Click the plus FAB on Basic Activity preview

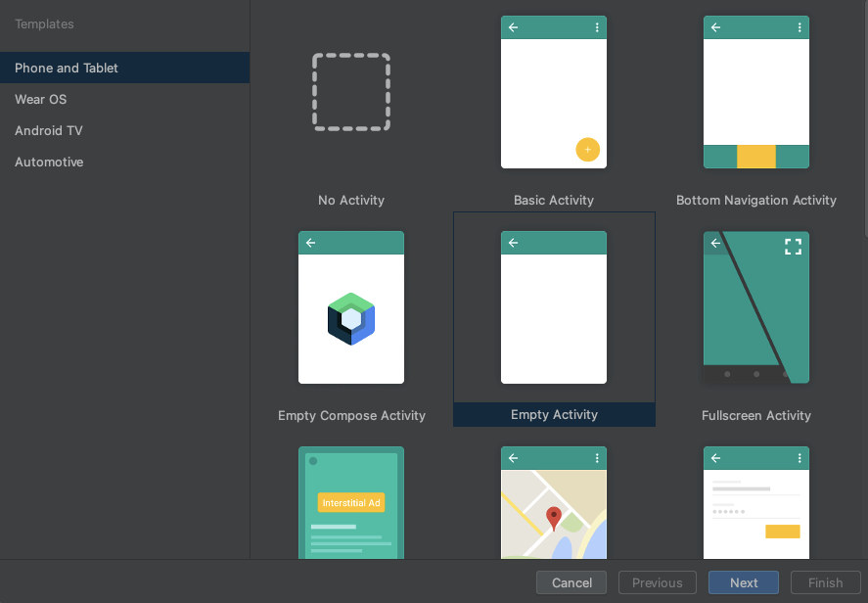click(x=588, y=150)
